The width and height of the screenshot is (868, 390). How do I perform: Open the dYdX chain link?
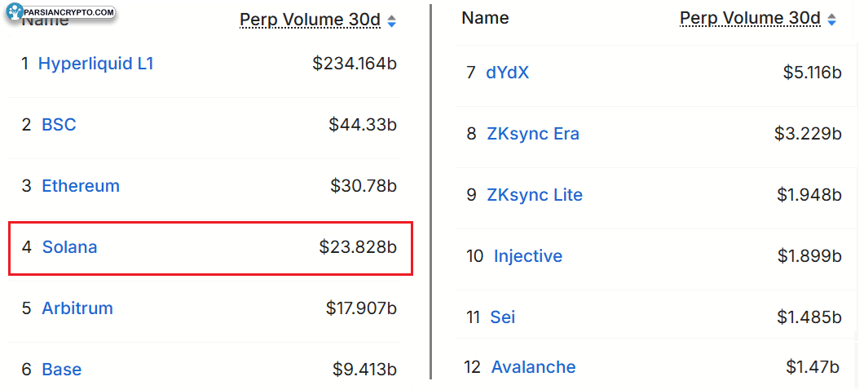tap(508, 73)
